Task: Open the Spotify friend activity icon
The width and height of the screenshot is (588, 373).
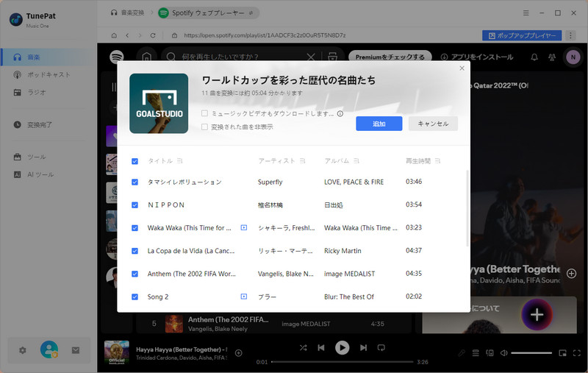Action: pyautogui.click(x=552, y=57)
